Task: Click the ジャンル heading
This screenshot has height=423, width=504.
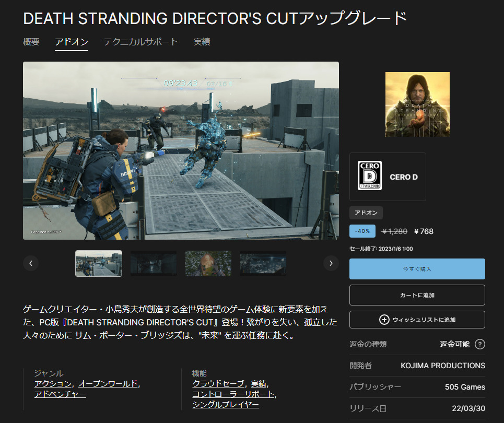Action: (49, 373)
